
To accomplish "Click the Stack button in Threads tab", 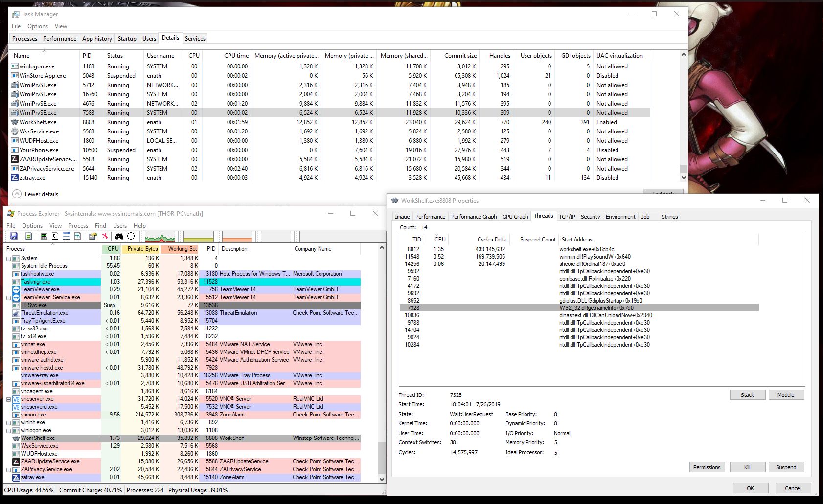I will click(747, 395).
